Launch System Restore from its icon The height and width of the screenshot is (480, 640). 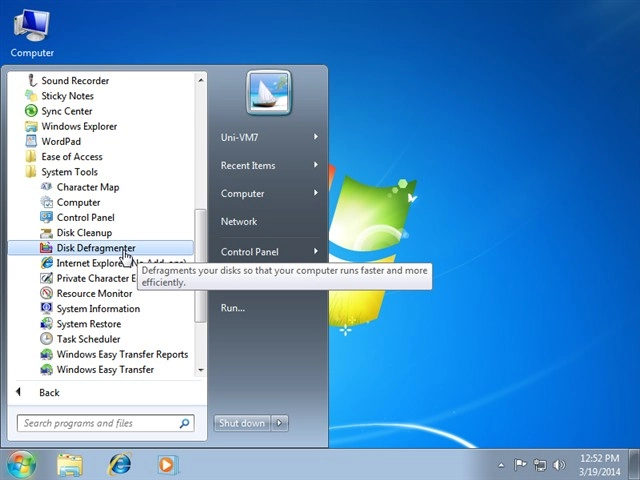tap(46, 324)
